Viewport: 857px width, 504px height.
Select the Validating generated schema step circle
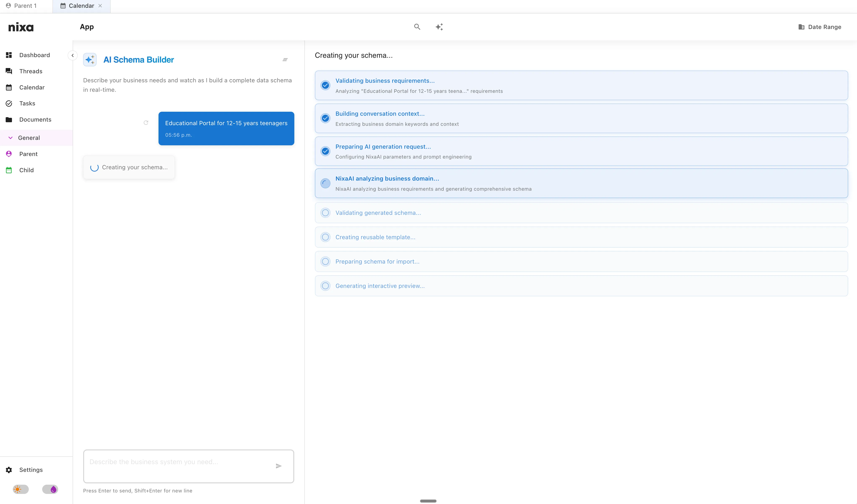[325, 213]
